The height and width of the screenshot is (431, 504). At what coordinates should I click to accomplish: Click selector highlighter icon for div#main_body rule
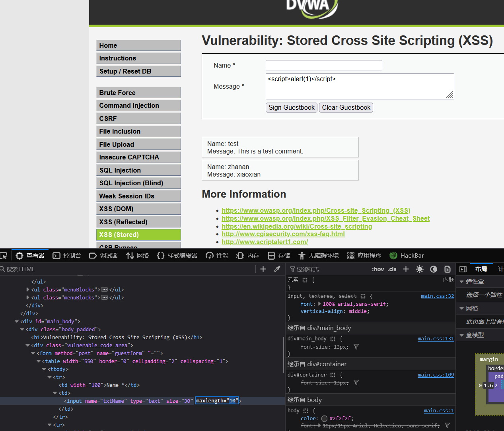coord(333,339)
